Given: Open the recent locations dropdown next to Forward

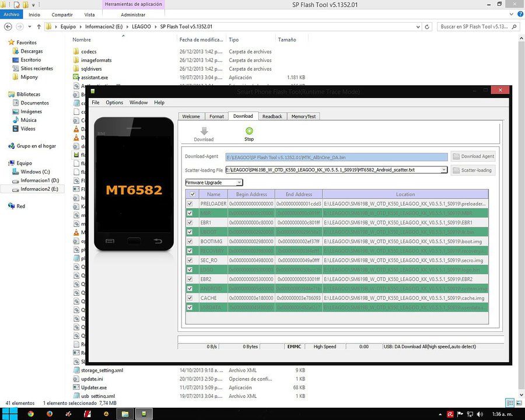Looking at the screenshot, I should click(30, 26).
